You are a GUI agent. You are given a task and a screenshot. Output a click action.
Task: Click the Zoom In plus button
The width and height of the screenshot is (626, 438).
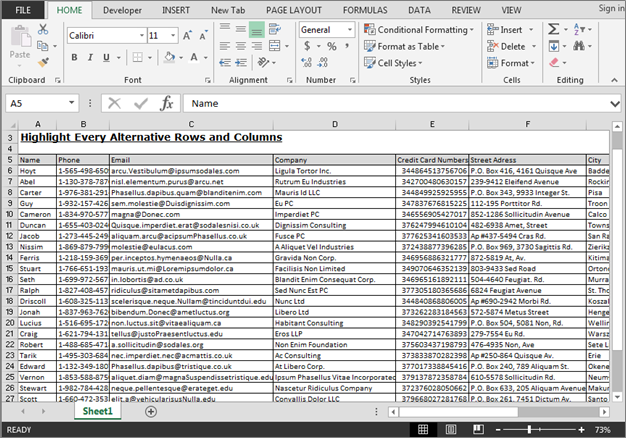tap(581, 430)
